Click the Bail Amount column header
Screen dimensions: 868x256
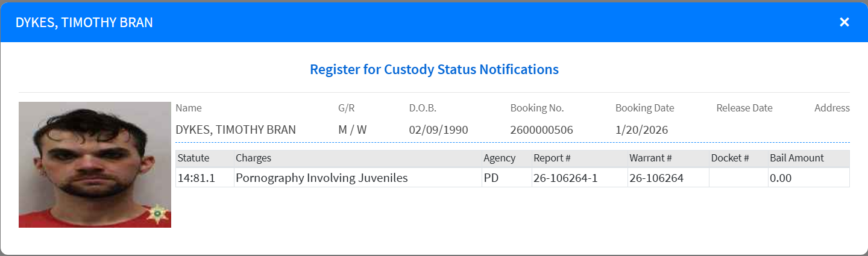click(x=797, y=158)
